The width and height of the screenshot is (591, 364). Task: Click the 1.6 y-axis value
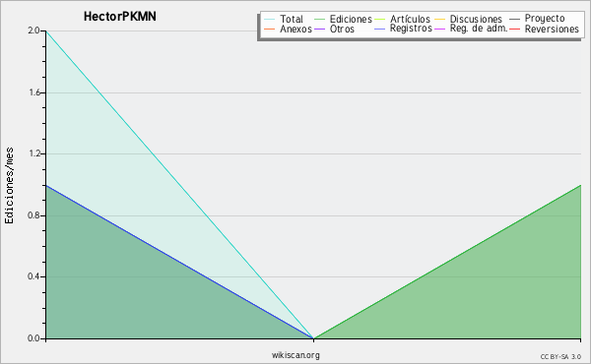pyautogui.click(x=34, y=92)
